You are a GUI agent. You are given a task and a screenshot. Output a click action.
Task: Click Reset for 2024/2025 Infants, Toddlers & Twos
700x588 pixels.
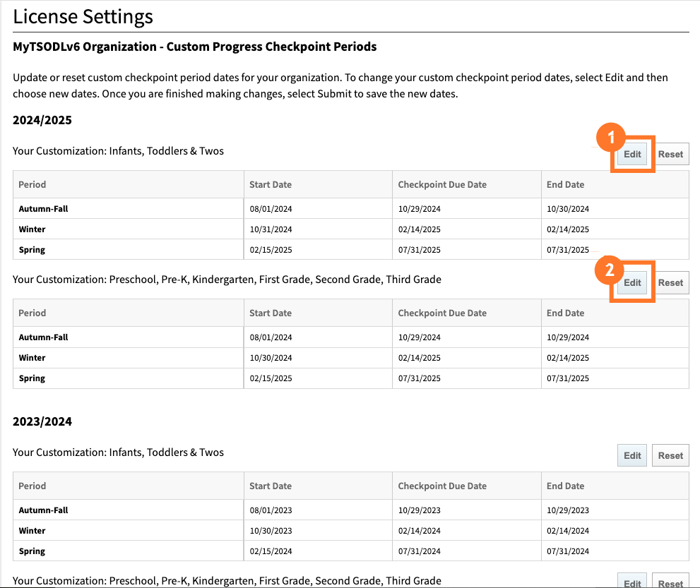(x=670, y=154)
